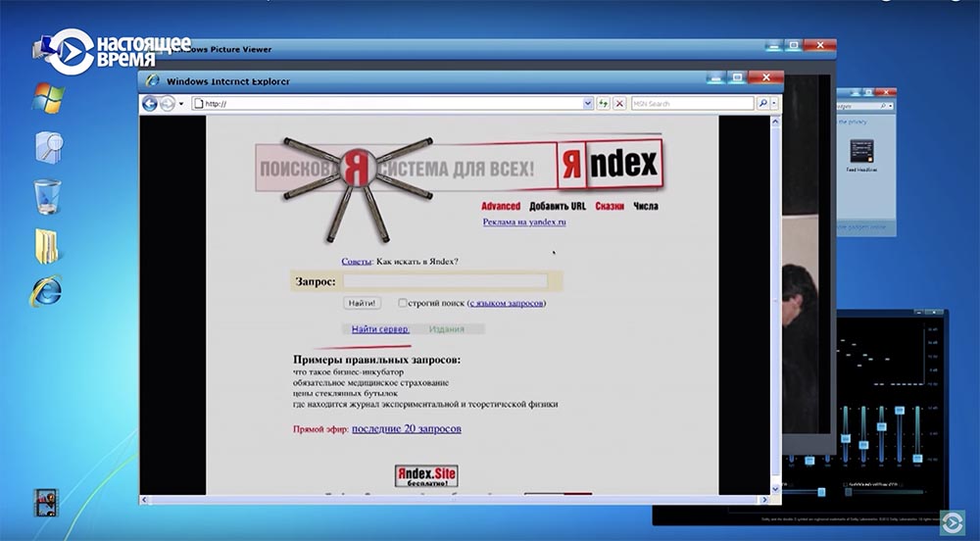980x541 pixels.
Task: Click the Примеры правильных запросов heading
Action: point(377,360)
